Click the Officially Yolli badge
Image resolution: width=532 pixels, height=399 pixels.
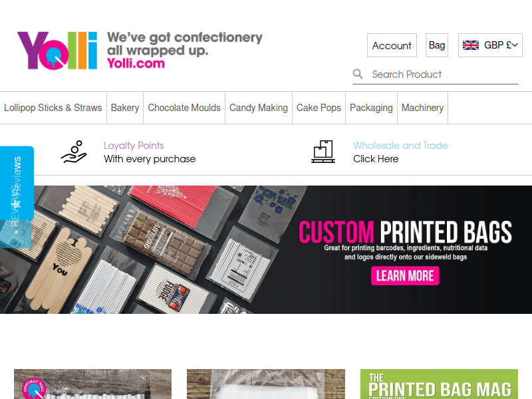point(34,388)
